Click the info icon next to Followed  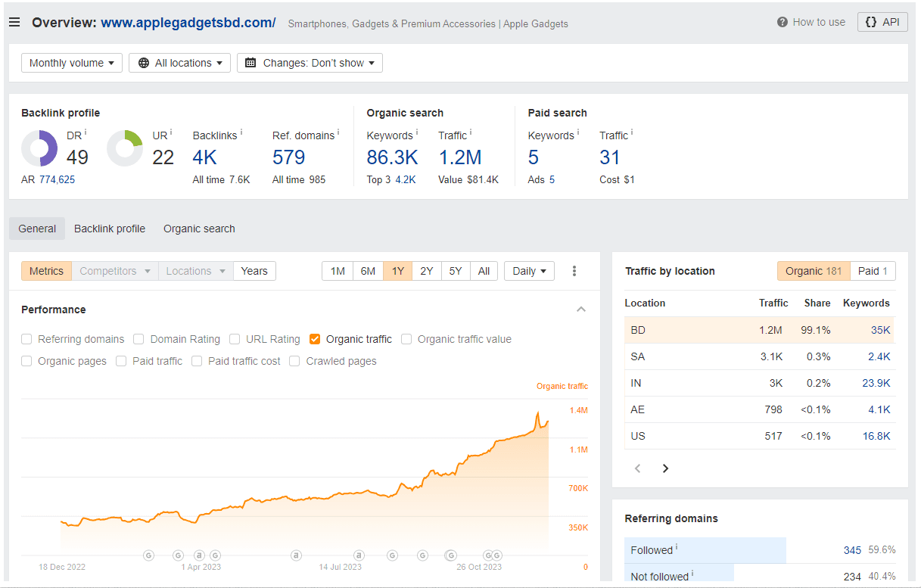(x=677, y=547)
